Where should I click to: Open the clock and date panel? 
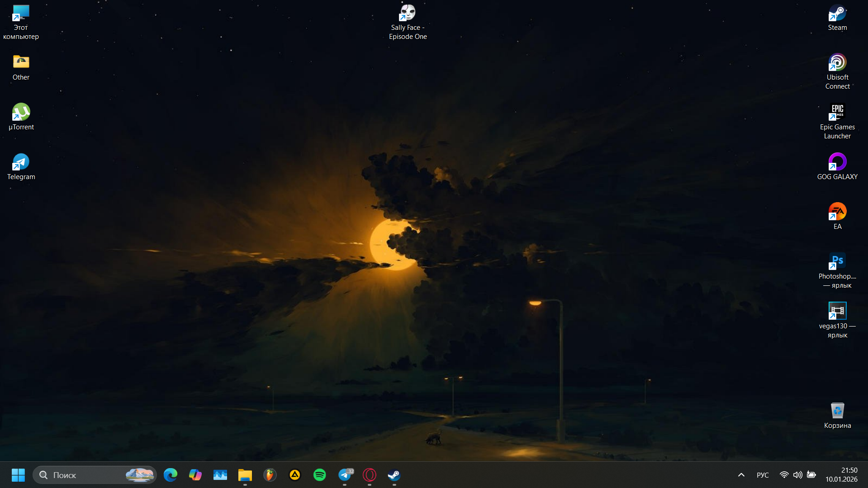tap(841, 475)
